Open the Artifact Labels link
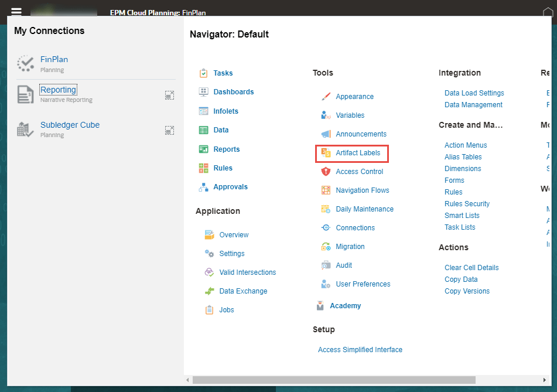This screenshot has height=392, width=557. pyautogui.click(x=357, y=153)
